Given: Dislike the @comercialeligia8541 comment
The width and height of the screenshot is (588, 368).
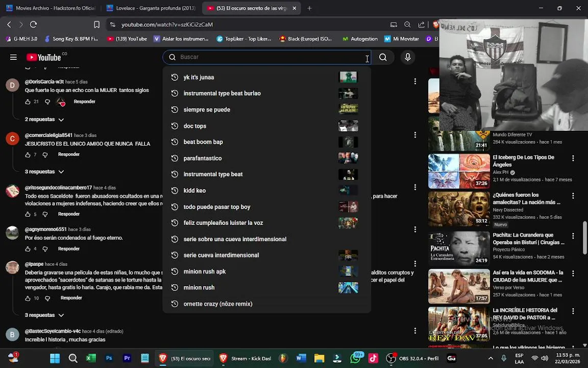Looking at the screenshot, I should 45,155.
